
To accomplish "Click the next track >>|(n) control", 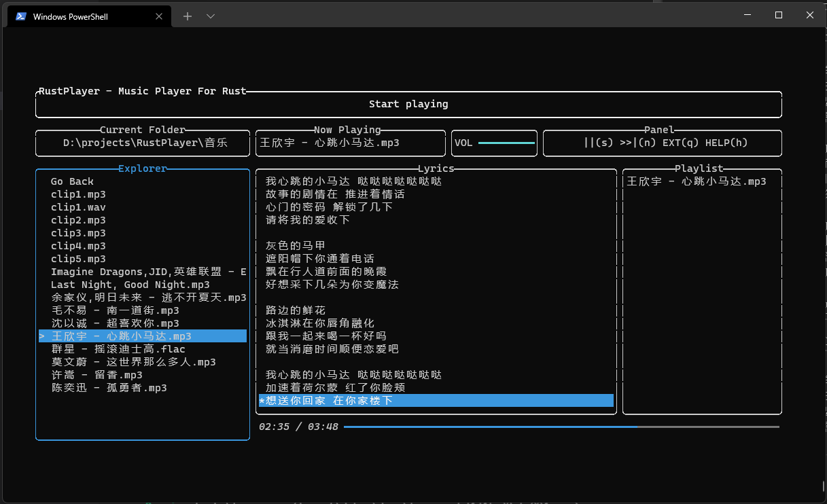I will [638, 143].
